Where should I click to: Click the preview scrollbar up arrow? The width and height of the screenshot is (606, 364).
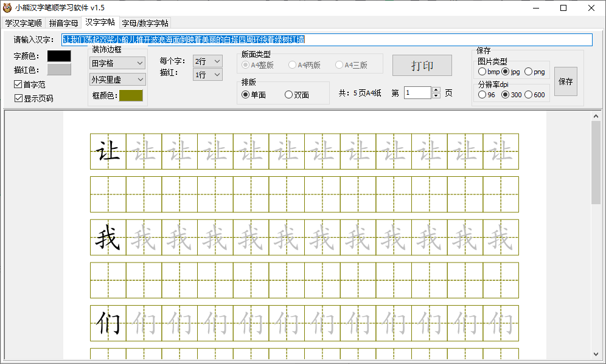596,116
